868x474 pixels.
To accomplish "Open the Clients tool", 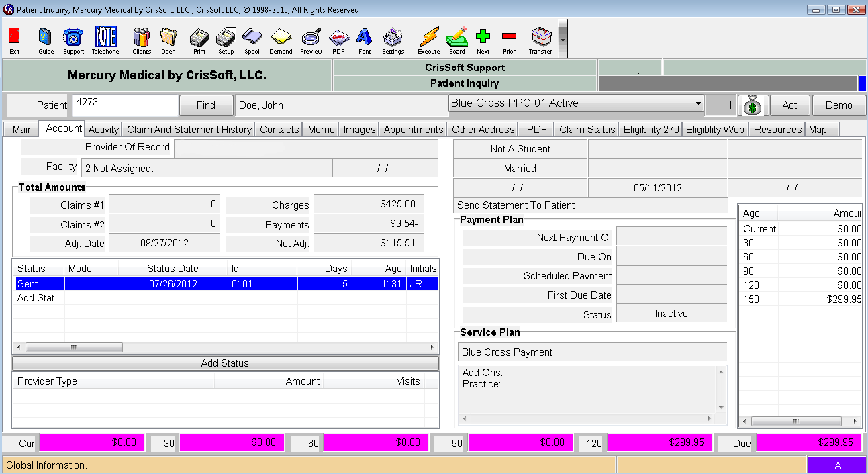I will [142, 39].
